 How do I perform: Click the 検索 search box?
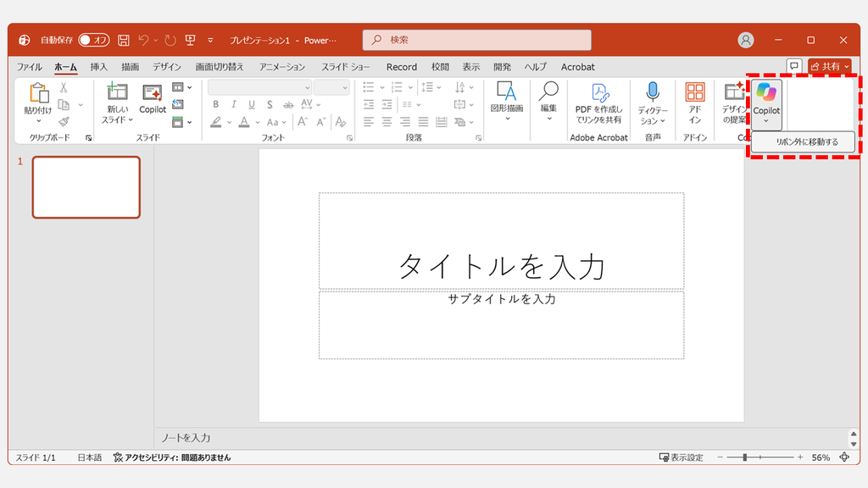point(476,40)
